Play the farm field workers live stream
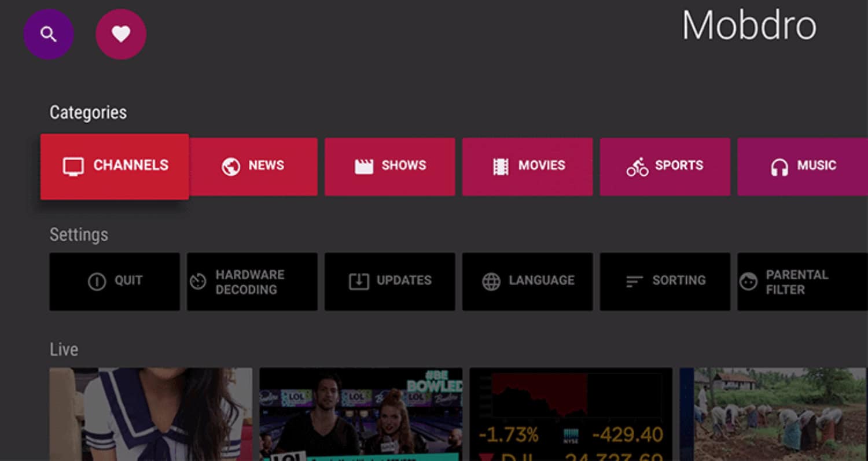The height and width of the screenshot is (461, 868). 774,414
